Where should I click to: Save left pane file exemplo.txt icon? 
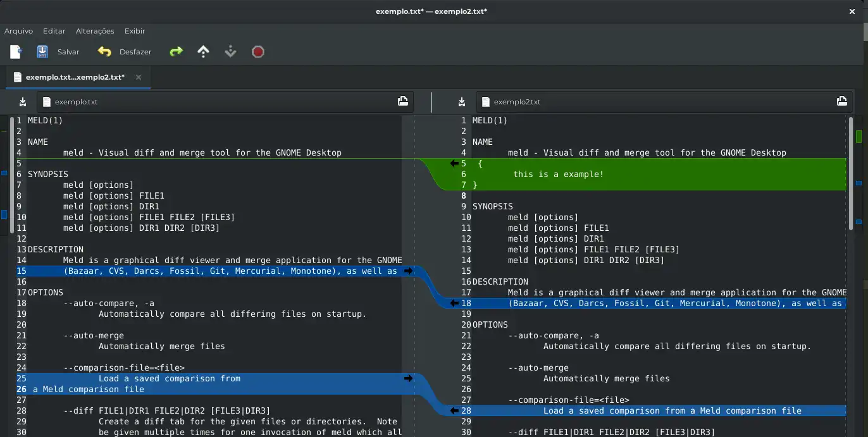pyautogui.click(x=23, y=102)
